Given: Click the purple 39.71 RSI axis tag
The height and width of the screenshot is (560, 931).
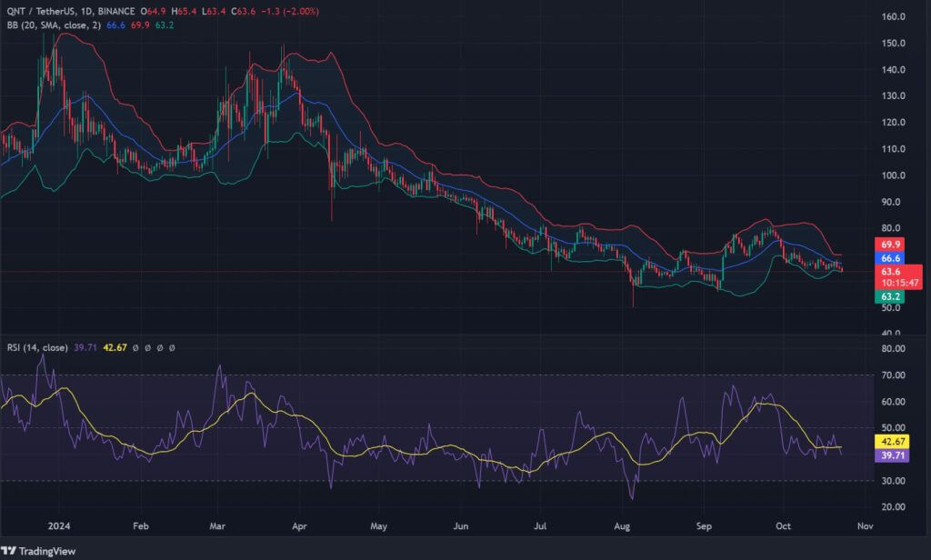Looking at the screenshot, I should coord(893,455).
